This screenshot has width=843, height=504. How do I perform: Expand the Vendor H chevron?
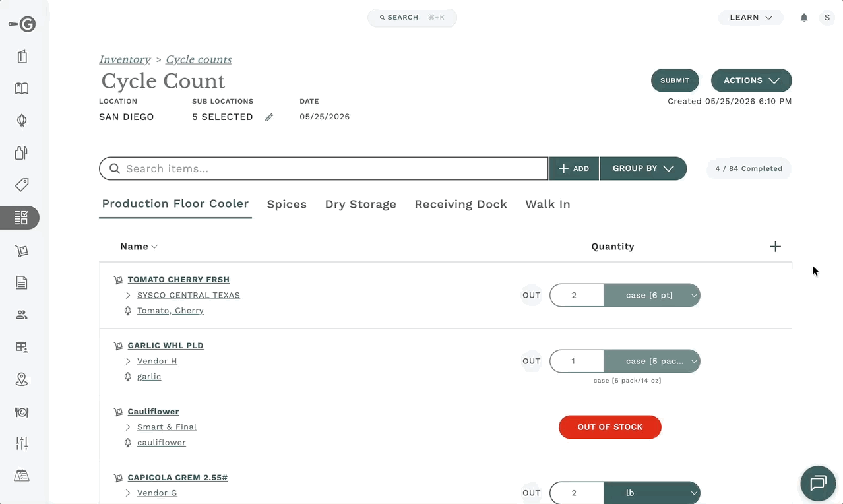[x=128, y=362]
